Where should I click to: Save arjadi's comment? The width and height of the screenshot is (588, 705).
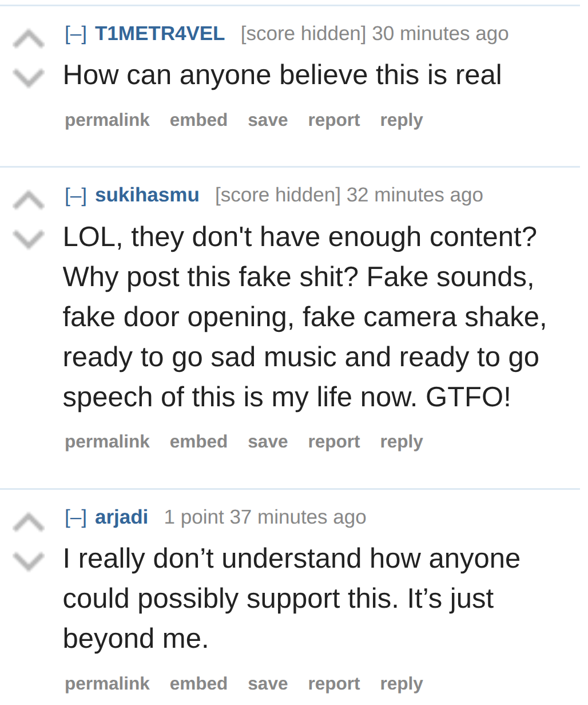[x=268, y=684]
